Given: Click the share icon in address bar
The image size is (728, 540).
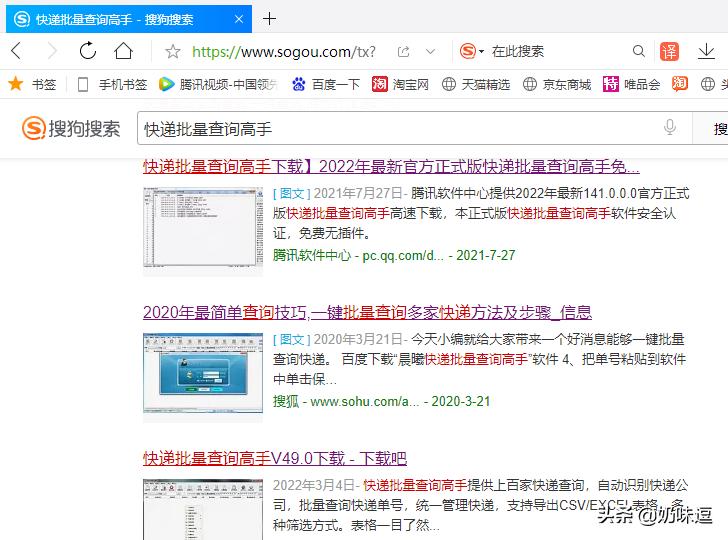Looking at the screenshot, I should tap(403, 51).
